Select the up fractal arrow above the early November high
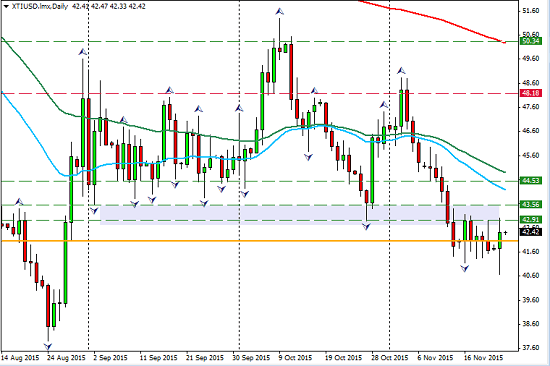The image size is (550, 366). [x=401, y=71]
